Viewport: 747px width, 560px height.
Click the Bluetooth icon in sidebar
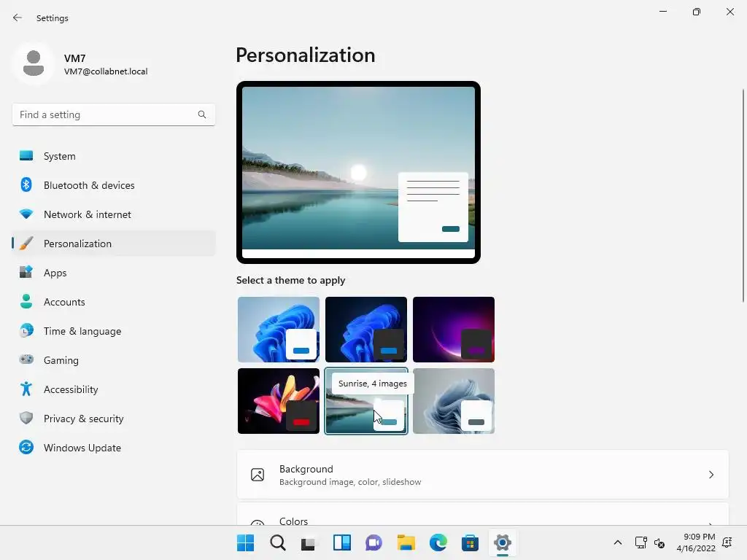pyautogui.click(x=26, y=184)
